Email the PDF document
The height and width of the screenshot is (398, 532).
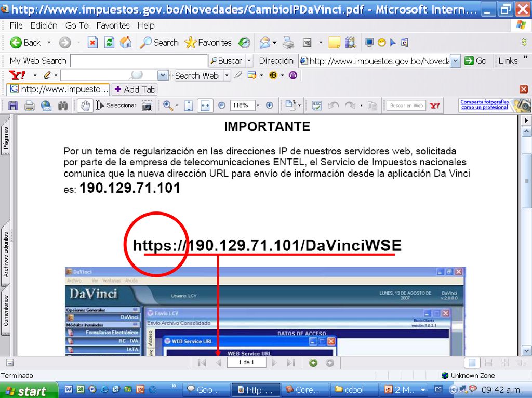pos(46,105)
